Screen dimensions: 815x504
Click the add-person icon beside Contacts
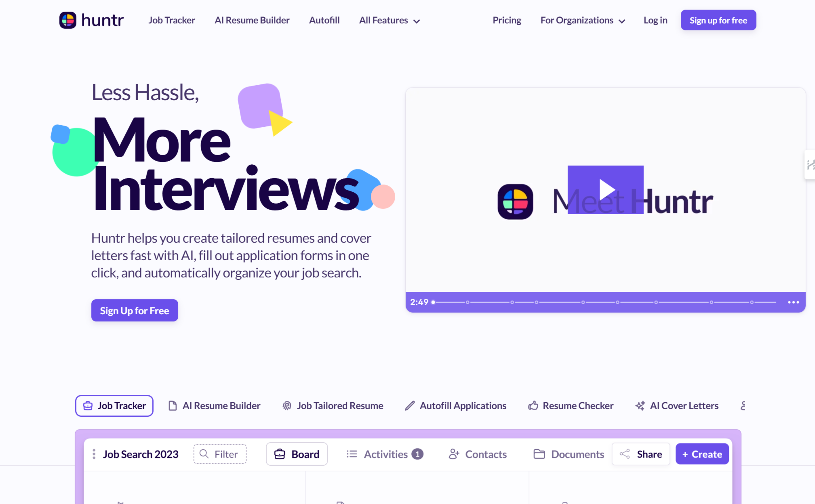point(454,454)
